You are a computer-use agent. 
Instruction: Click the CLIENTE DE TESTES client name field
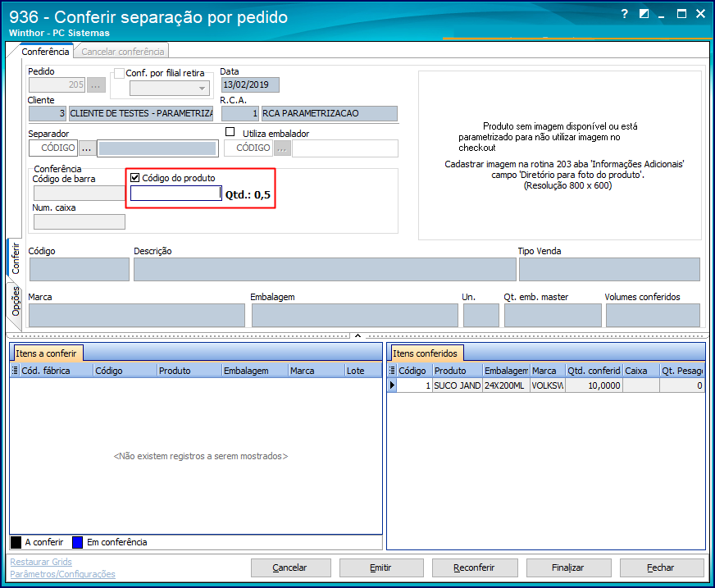141,113
